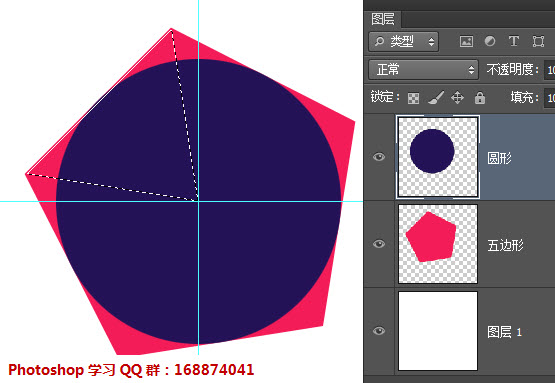Click the 圆形 layer circle thumbnail
555x383 pixels.
(438, 157)
